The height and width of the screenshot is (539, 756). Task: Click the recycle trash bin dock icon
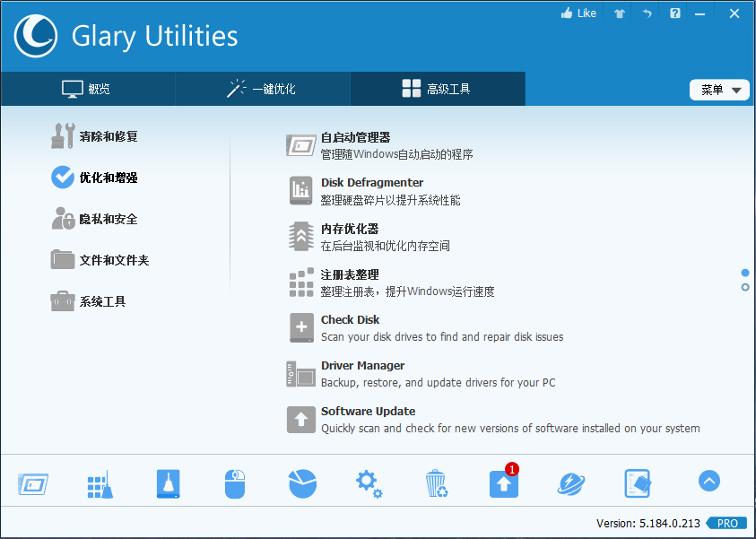(x=437, y=483)
